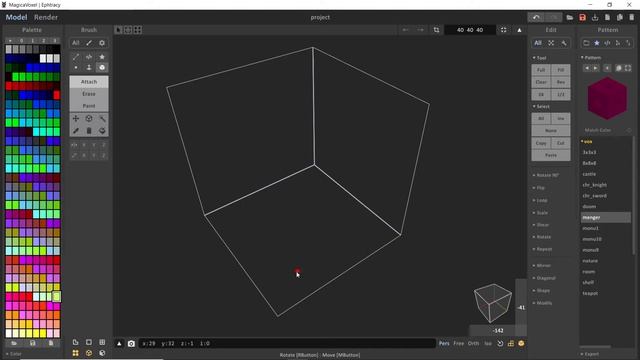Expand the Shape section
Image resolution: width=640 pixels, height=360 pixels.
(x=541, y=291)
